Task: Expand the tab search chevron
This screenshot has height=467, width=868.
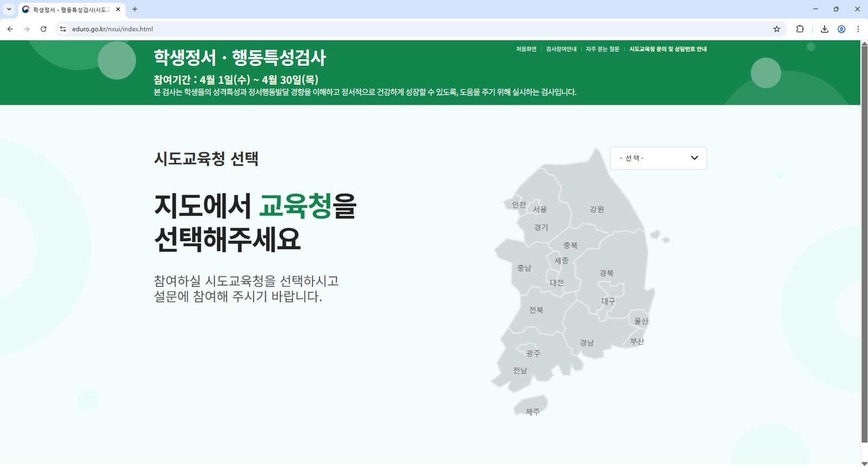Action: (9, 9)
